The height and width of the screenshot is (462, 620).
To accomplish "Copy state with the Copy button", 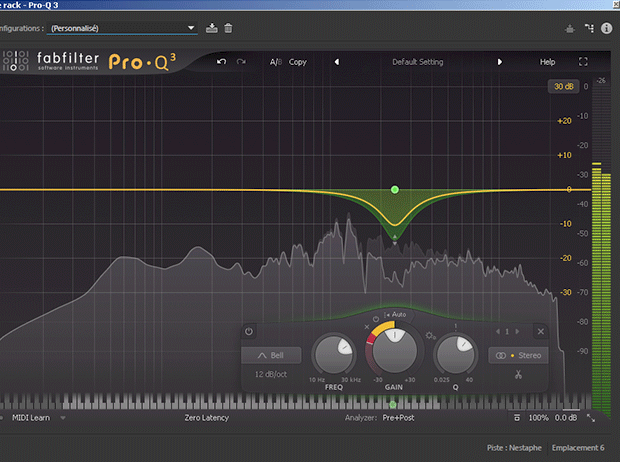I will coord(298,62).
